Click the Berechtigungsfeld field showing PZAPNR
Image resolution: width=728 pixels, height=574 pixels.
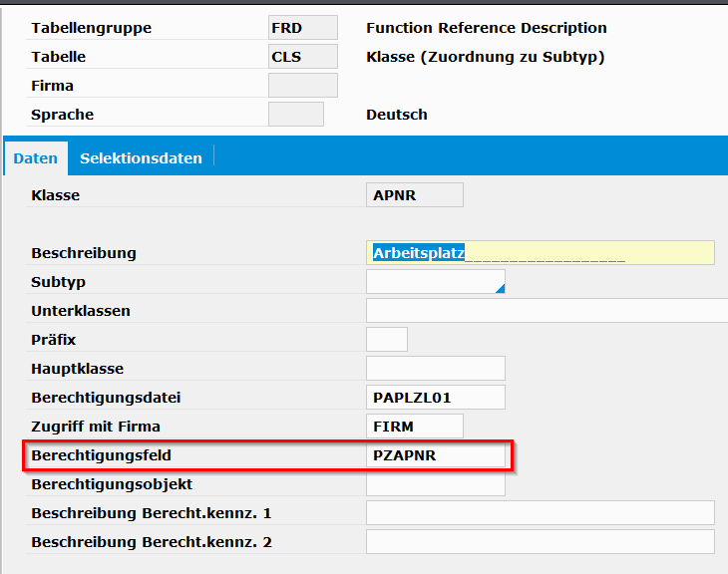pyautogui.click(x=436, y=455)
